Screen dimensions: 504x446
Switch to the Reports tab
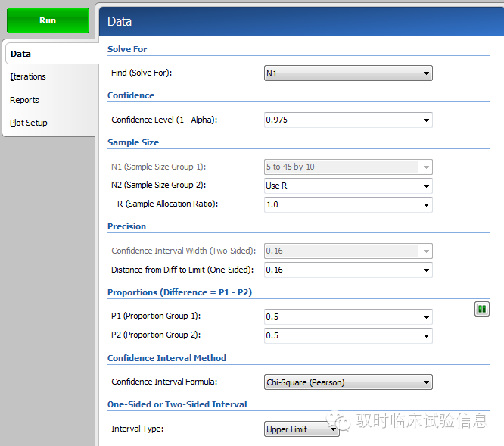tap(24, 100)
